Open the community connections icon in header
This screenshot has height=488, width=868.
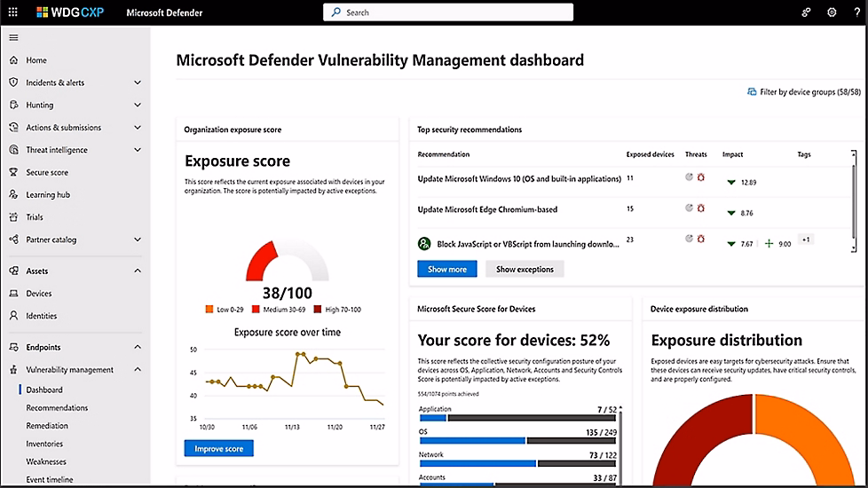806,12
